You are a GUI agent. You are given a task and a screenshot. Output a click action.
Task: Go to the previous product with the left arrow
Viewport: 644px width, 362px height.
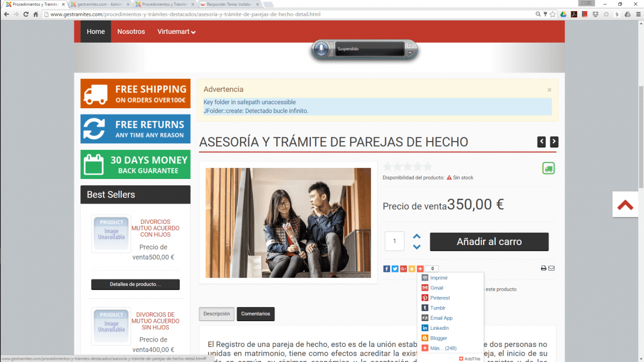[542, 142]
